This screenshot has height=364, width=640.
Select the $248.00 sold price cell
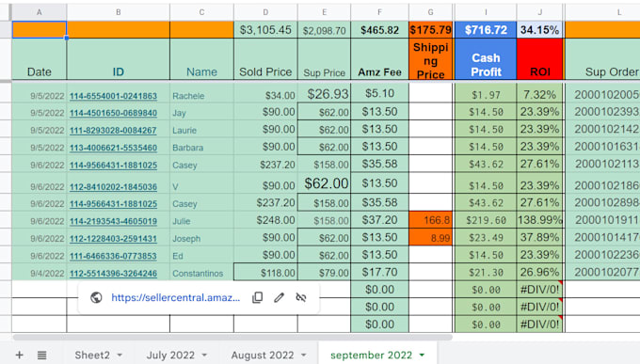(x=265, y=220)
